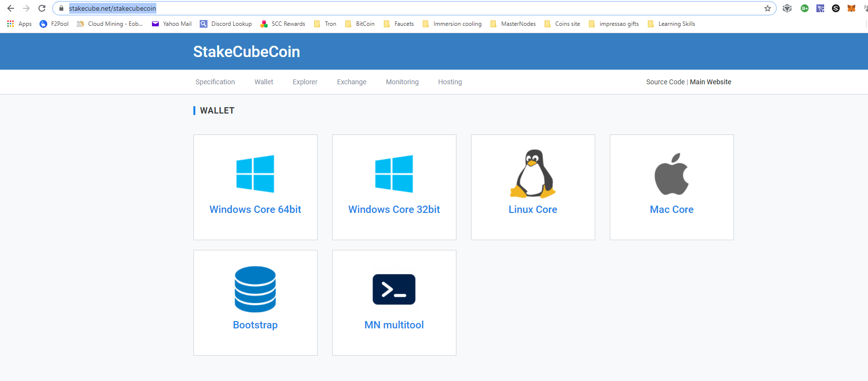Viewport: 868px width, 381px height.
Task: Expand the Faucets bookmark folder
Action: (399, 24)
